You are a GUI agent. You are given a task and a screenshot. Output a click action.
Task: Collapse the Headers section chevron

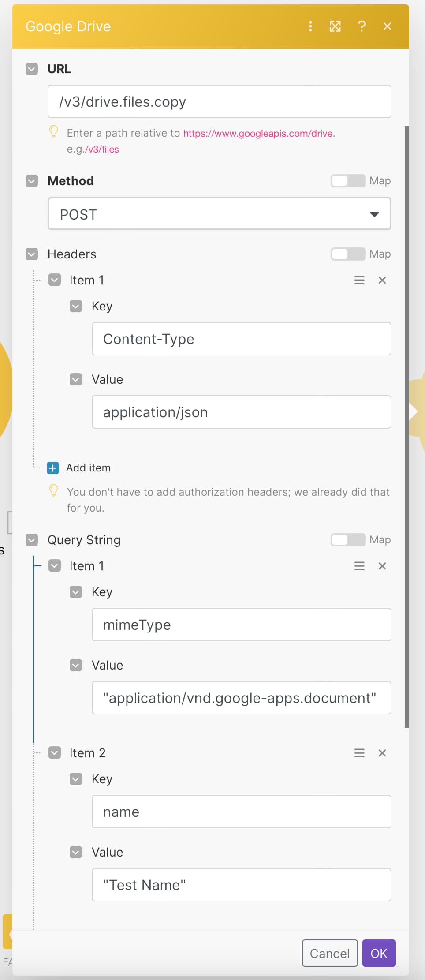32,254
